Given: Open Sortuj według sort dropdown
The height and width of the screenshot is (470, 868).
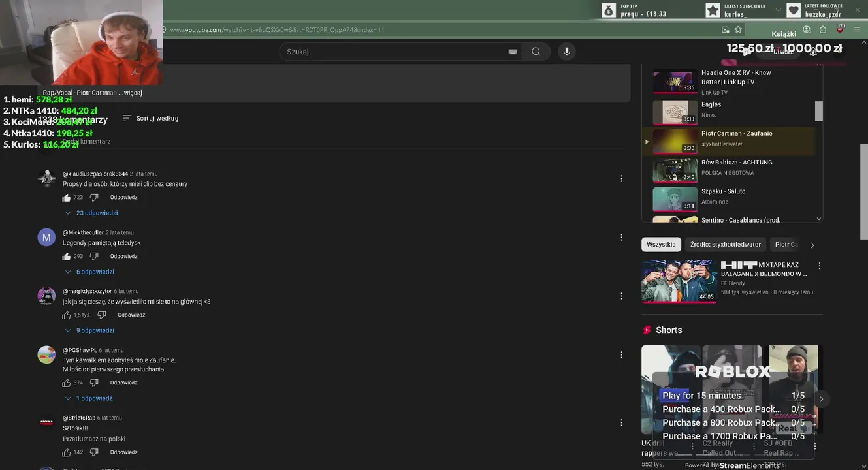Looking at the screenshot, I should [x=151, y=118].
